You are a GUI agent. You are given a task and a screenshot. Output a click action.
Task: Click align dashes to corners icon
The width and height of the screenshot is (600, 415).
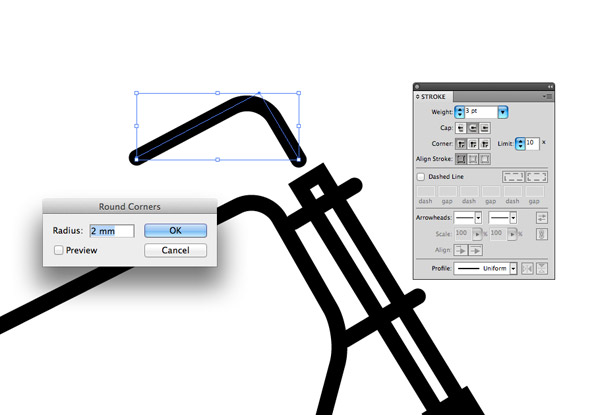click(536, 177)
